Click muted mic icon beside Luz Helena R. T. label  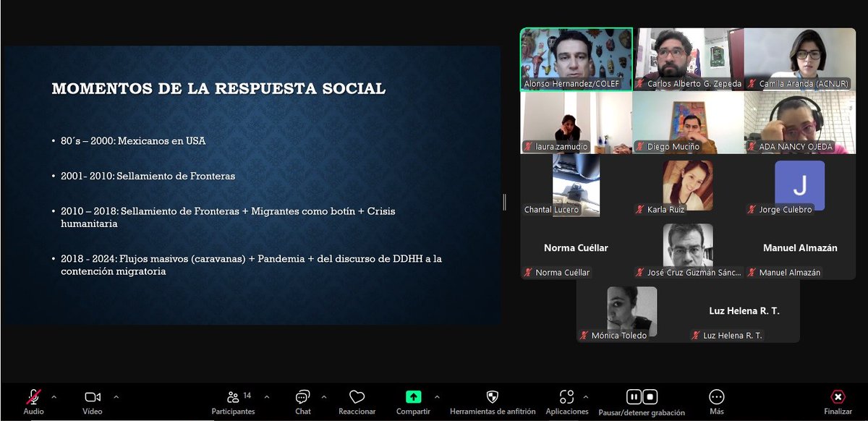pos(696,336)
